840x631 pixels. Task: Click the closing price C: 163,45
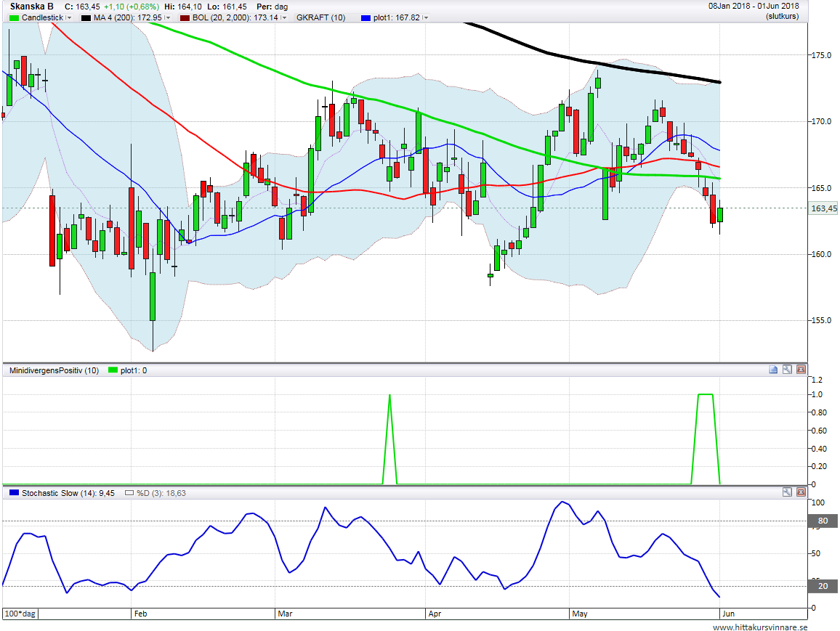click(x=82, y=7)
